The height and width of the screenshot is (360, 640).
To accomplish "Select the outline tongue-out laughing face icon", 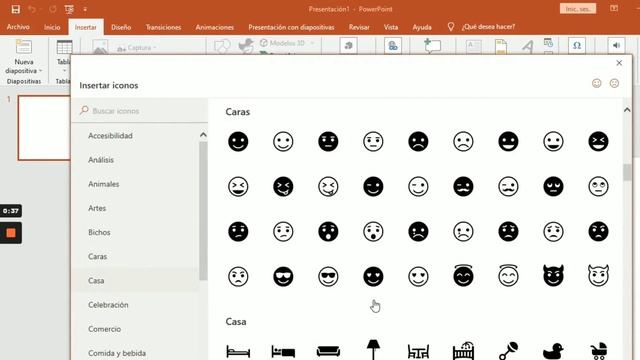I will tap(328, 187).
